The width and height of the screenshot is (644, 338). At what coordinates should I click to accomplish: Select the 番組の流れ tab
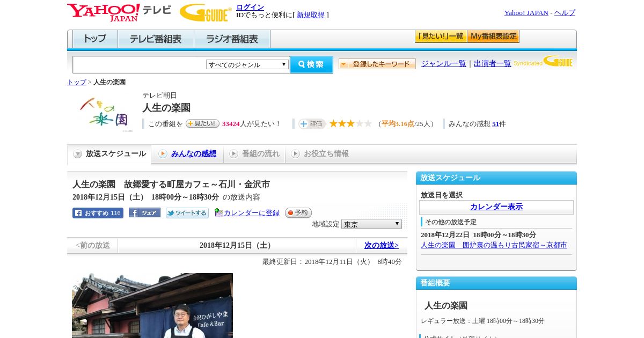(x=254, y=154)
